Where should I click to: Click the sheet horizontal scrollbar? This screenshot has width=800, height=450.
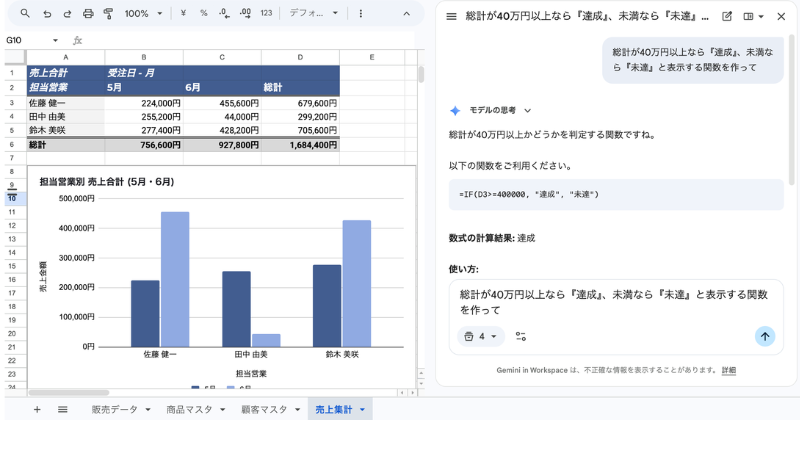[x=69, y=392]
